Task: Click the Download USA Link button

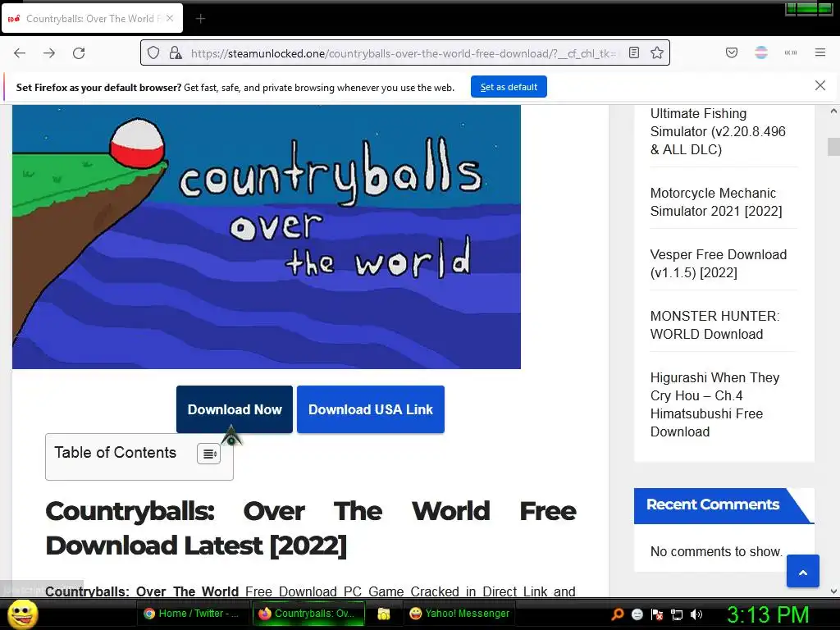Action: click(x=371, y=409)
